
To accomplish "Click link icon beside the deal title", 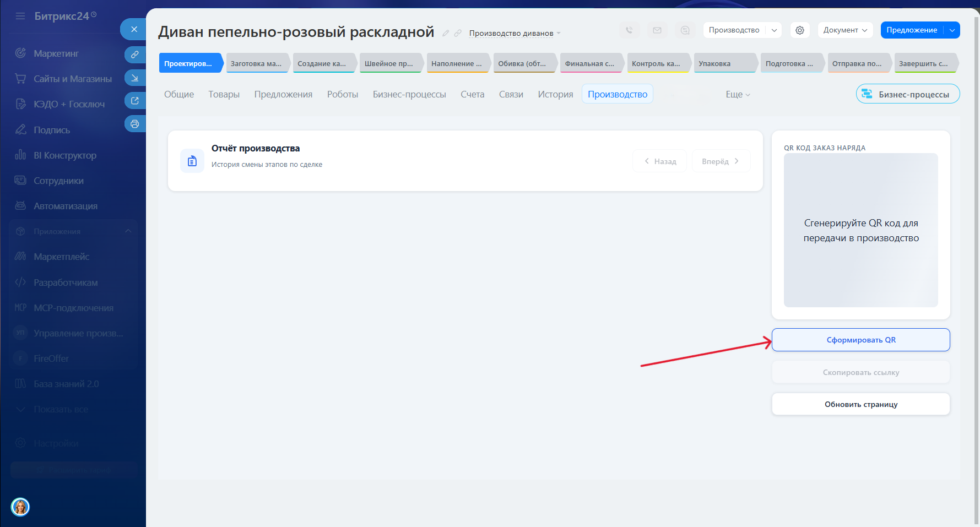I will click(x=458, y=33).
